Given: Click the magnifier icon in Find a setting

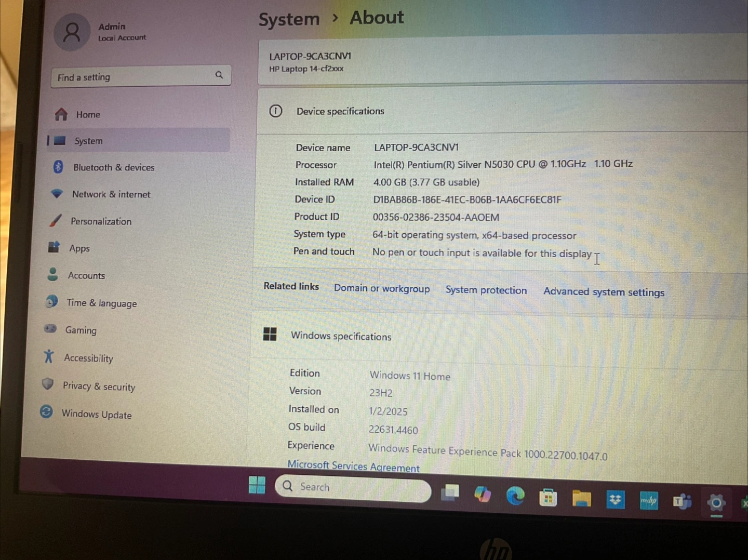Looking at the screenshot, I should (x=219, y=75).
